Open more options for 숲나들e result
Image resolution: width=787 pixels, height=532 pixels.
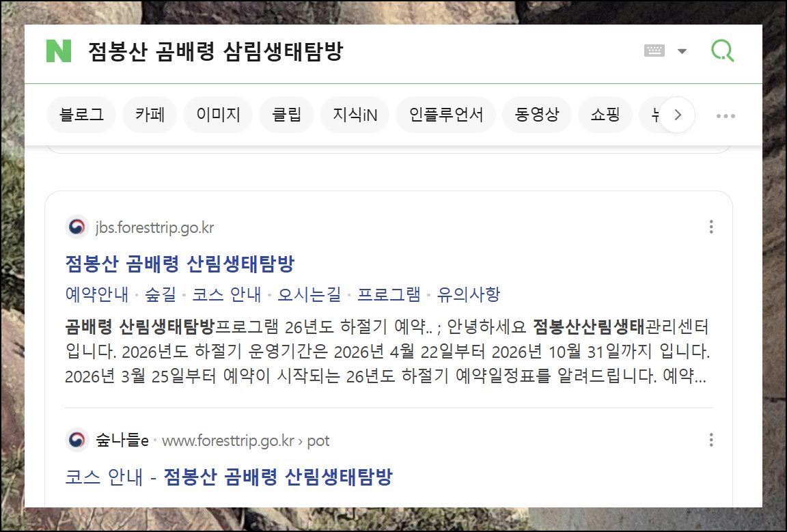(x=711, y=440)
